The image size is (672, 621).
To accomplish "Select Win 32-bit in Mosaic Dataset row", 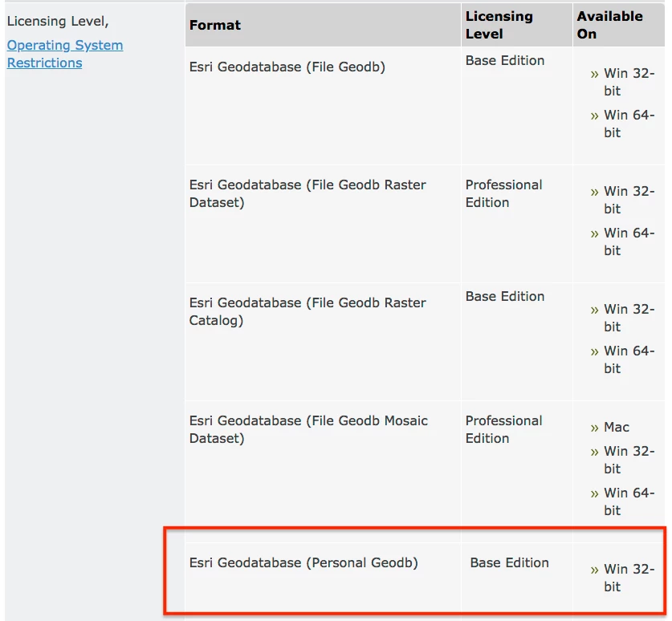I will coord(629,460).
